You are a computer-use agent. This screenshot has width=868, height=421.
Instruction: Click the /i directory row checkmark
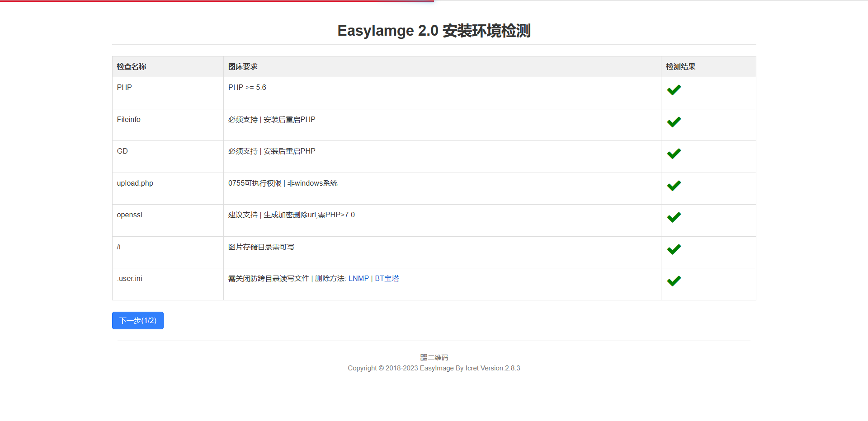674,249
